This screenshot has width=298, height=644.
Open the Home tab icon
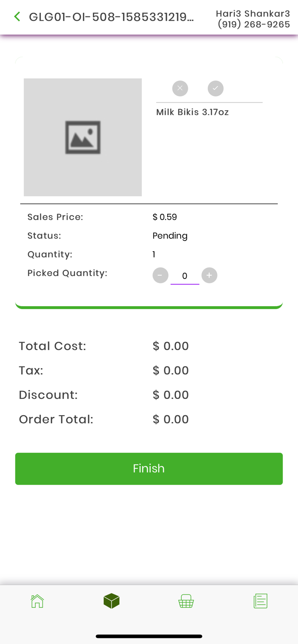(37, 601)
